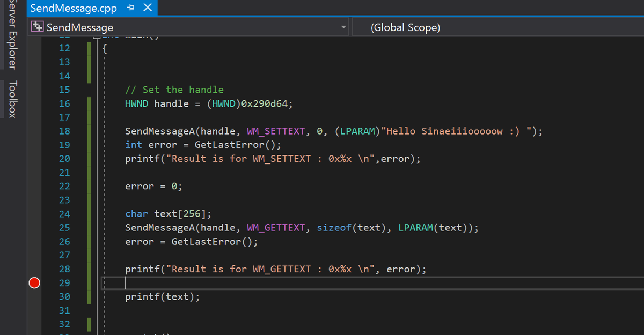The image size is (644, 335).
Task: Open the Server Explorer side panel
Action: pos(13,35)
